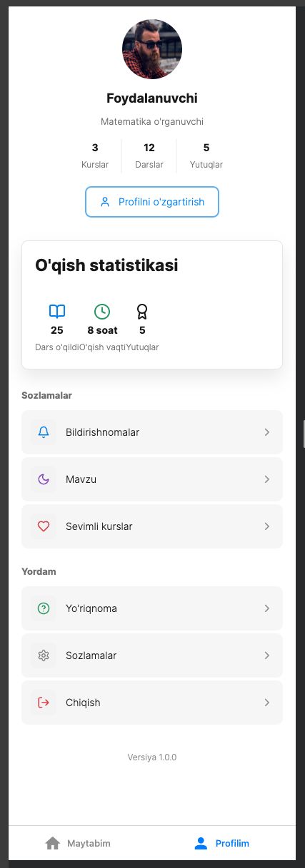The height and width of the screenshot is (868, 305).
Task: Click the gear icon next to Sozlamalar
Action: [44, 655]
